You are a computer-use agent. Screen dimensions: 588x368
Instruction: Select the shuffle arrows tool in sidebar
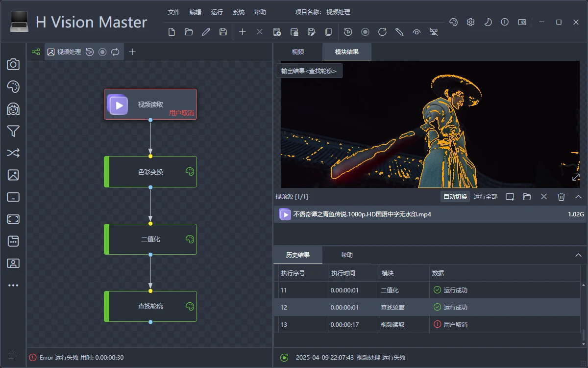pyautogui.click(x=13, y=153)
